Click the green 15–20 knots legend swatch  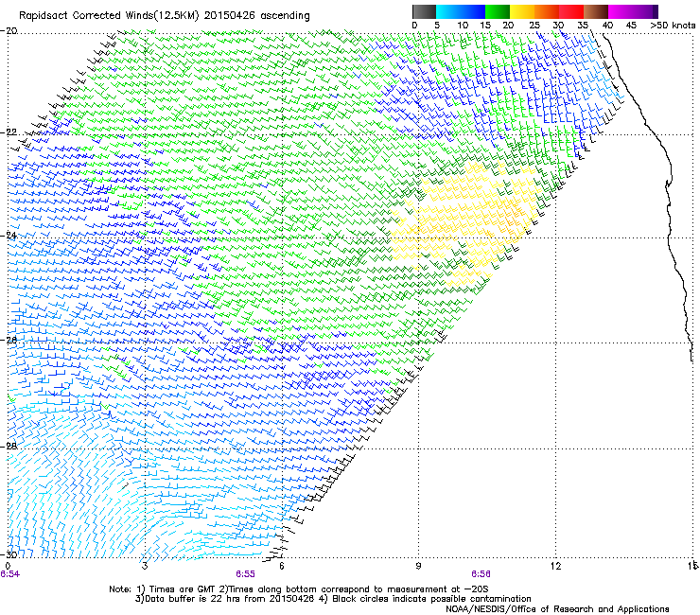(x=498, y=11)
